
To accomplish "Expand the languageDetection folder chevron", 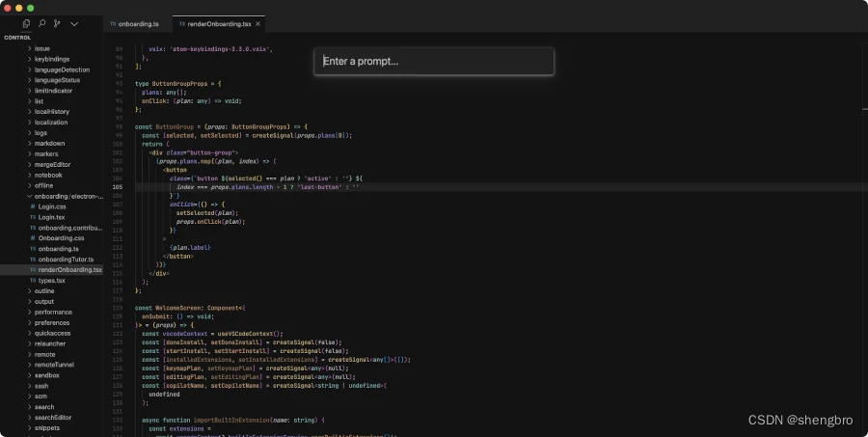I will pyautogui.click(x=29, y=69).
